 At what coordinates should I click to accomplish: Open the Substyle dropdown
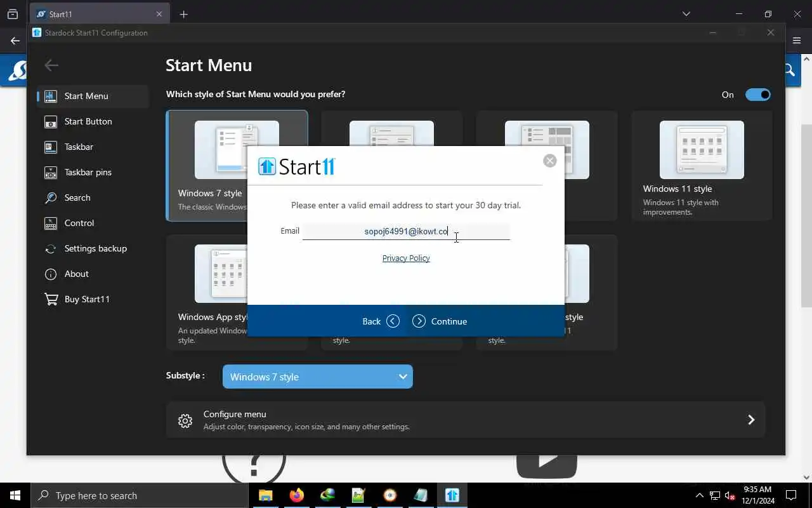tap(318, 377)
